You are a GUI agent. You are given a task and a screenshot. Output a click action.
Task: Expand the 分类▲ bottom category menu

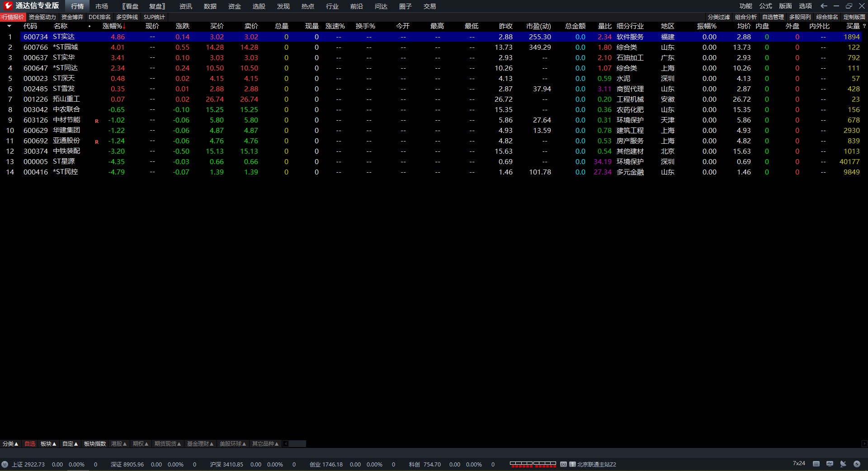[10, 444]
